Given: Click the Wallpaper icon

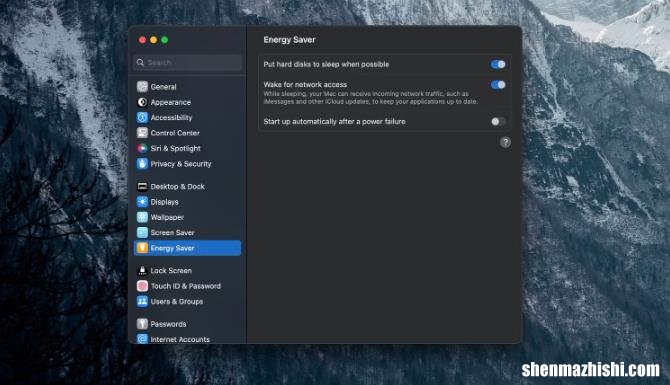Looking at the screenshot, I should (142, 217).
